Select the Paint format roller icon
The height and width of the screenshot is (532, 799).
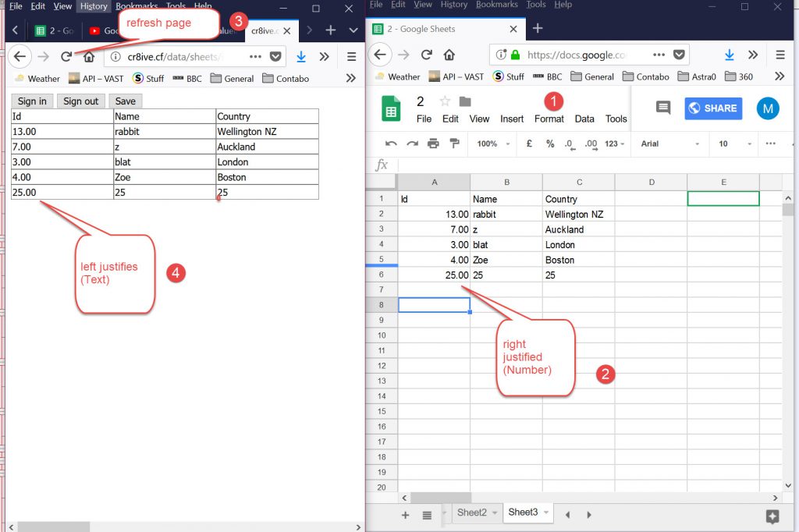[454, 144]
